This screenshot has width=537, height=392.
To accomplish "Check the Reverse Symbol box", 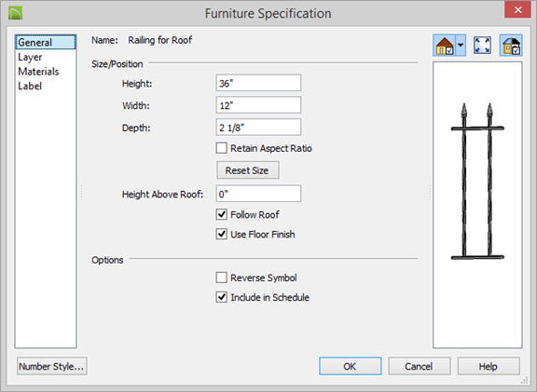I will click(x=222, y=277).
